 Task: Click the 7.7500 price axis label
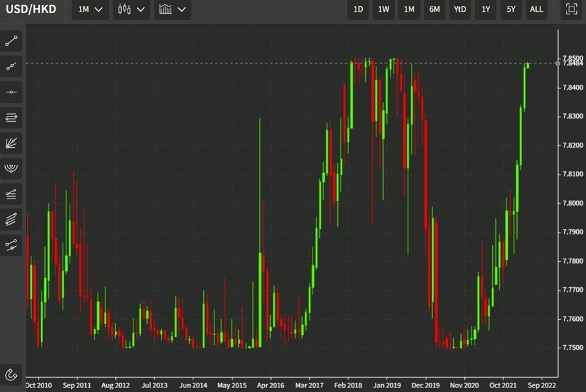(572, 348)
